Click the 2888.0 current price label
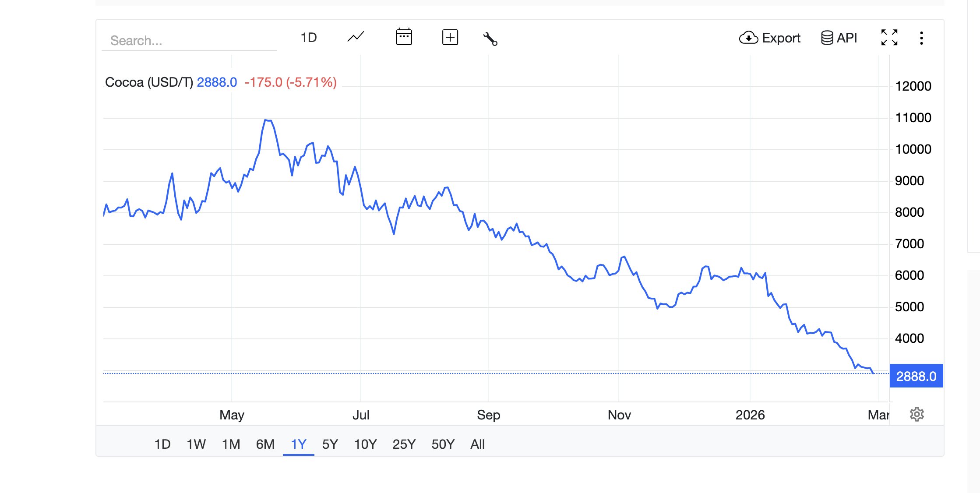This screenshot has width=980, height=493. [x=916, y=376]
